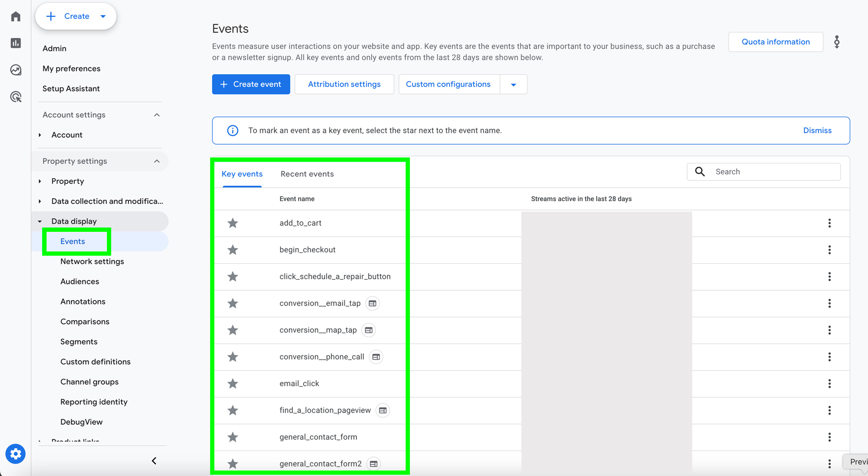Select the Reports bar-chart icon in the sidebar
Screen dimensions: 868x476
(15, 43)
